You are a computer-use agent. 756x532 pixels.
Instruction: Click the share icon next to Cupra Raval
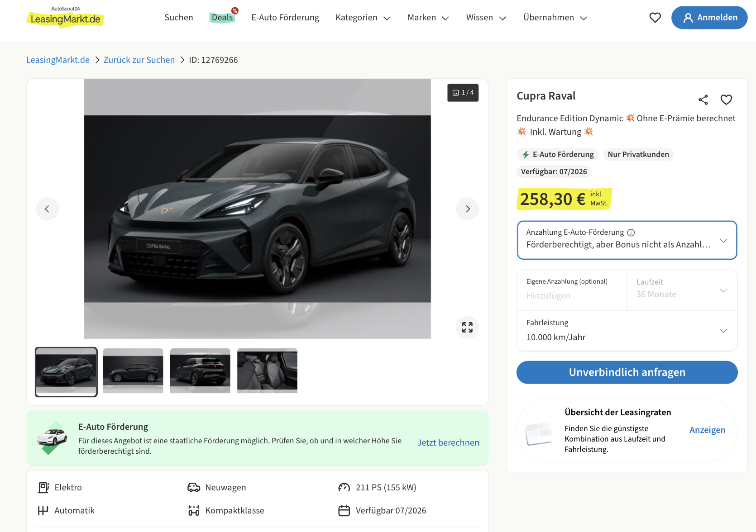click(703, 100)
